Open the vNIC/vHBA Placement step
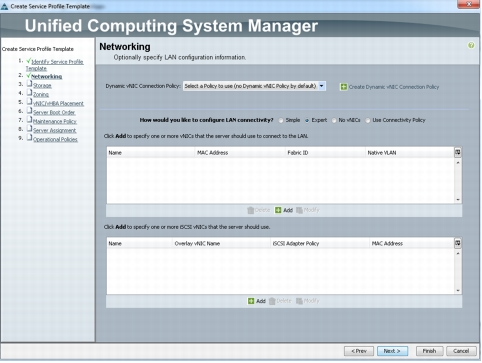Viewport: 482px width, 363px height. [x=58, y=104]
